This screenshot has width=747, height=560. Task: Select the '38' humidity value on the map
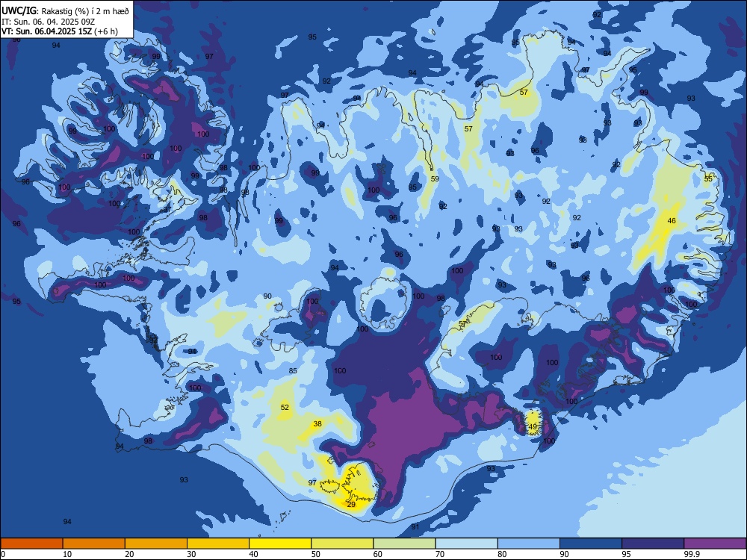(317, 424)
